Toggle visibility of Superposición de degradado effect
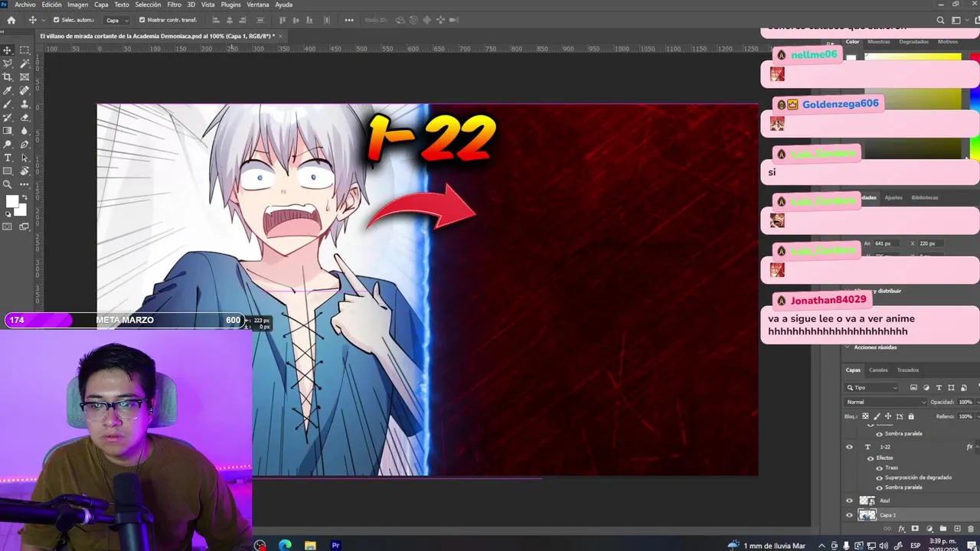The width and height of the screenshot is (980, 551). coord(879,478)
